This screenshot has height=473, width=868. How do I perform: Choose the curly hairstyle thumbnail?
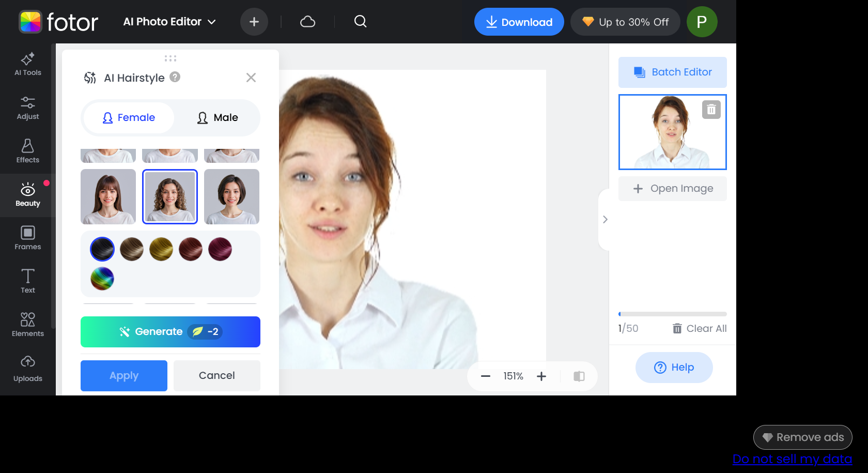tap(170, 196)
